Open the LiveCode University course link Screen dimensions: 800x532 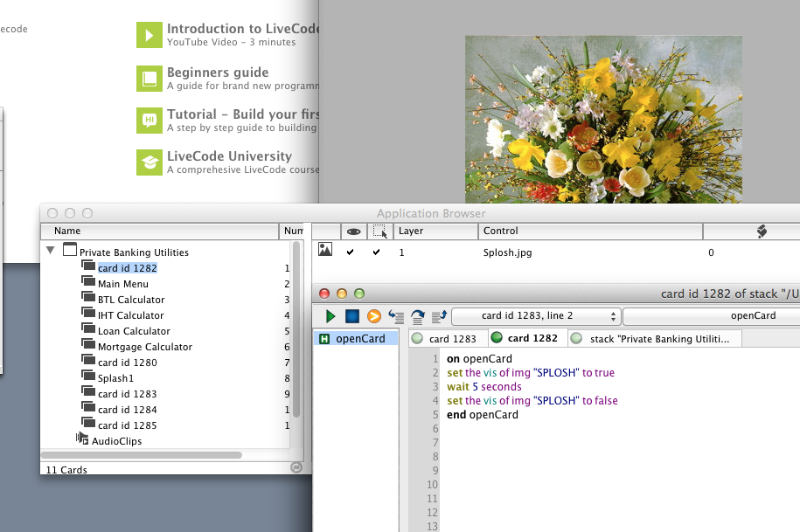click(229, 156)
